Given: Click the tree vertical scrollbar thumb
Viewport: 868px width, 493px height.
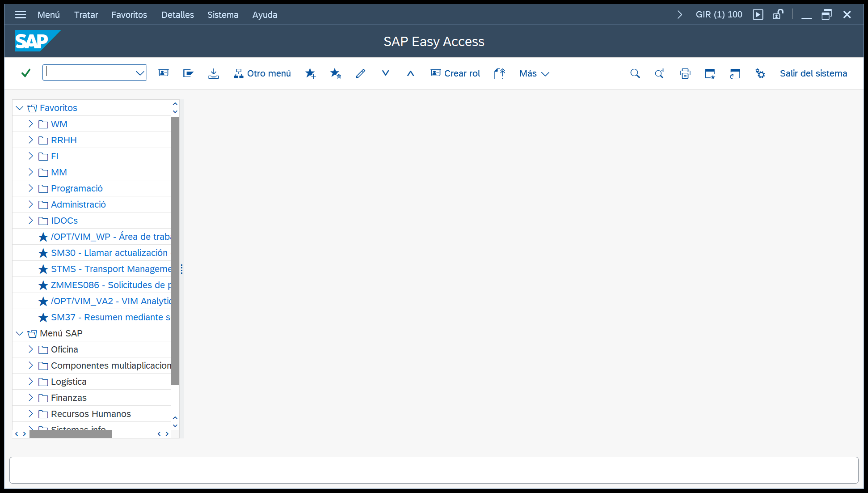Looking at the screenshot, I should click(175, 251).
